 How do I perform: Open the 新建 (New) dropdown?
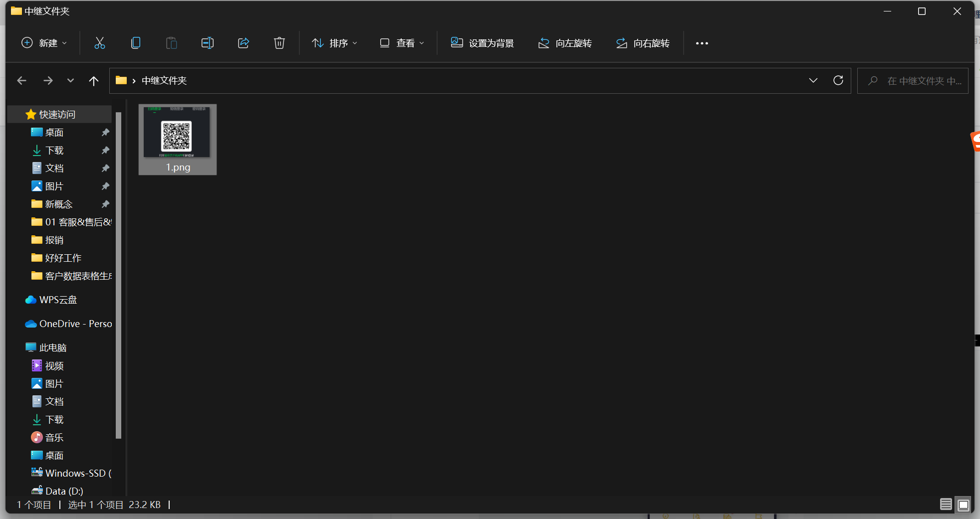[44, 43]
